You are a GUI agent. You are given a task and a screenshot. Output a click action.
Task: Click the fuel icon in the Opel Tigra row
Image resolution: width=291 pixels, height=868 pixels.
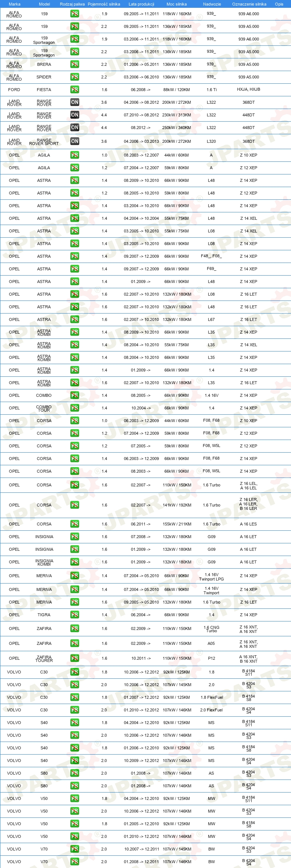pyautogui.click(x=74, y=615)
